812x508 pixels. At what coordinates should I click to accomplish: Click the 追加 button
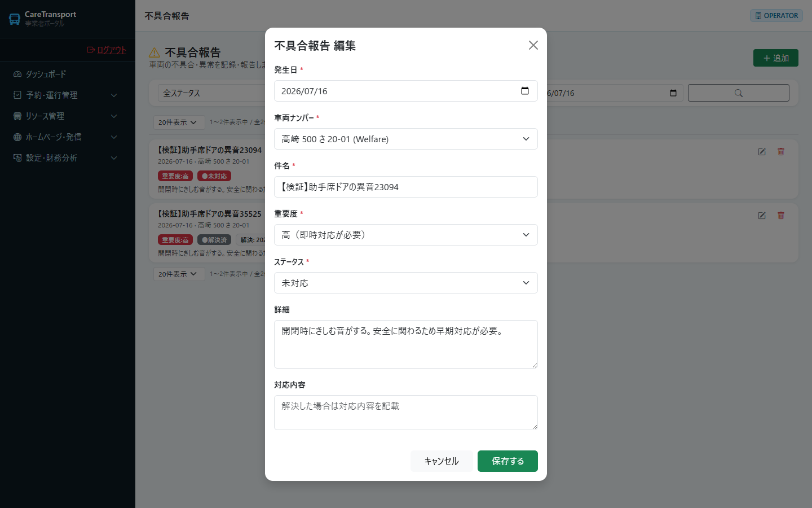(776, 58)
